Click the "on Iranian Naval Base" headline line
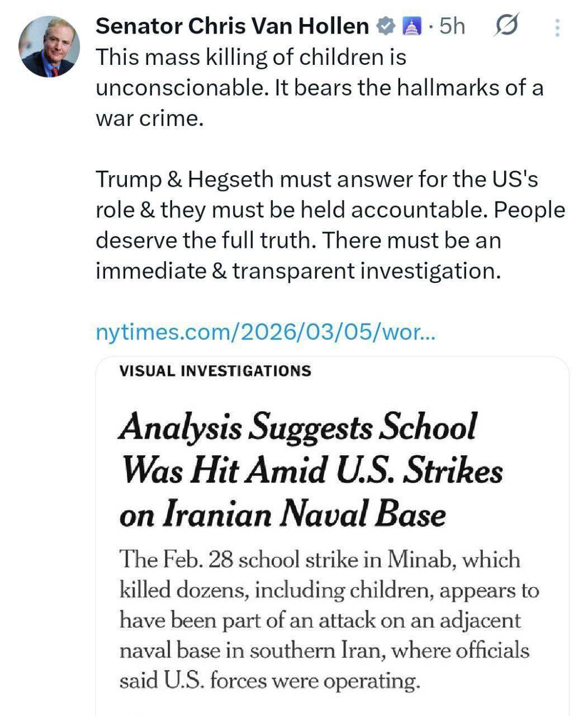Viewport: 588px width, 716px height. click(x=282, y=515)
